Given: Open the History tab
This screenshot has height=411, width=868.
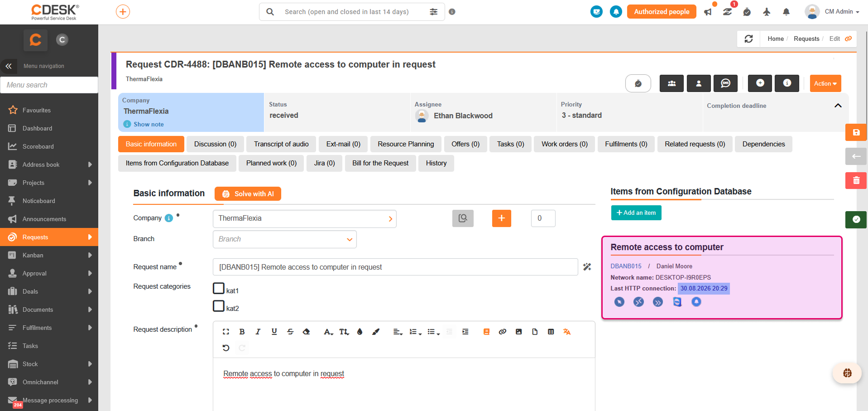Looking at the screenshot, I should (436, 163).
